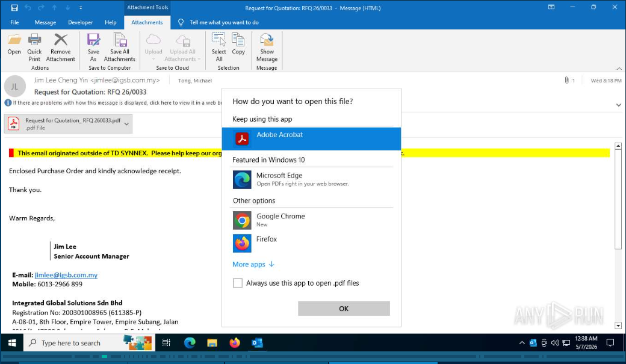Choose Firefox in open-with list
626x364 pixels.
311,242
